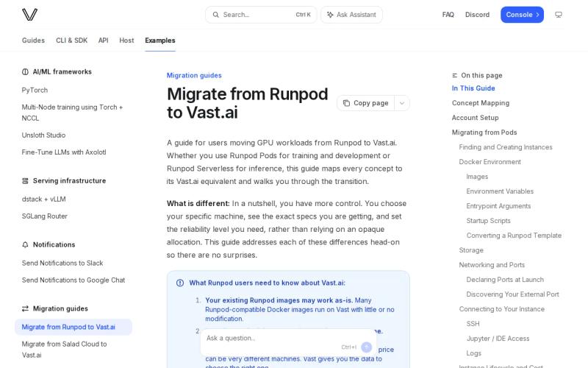Jump to Environment Variables section

[x=500, y=191]
